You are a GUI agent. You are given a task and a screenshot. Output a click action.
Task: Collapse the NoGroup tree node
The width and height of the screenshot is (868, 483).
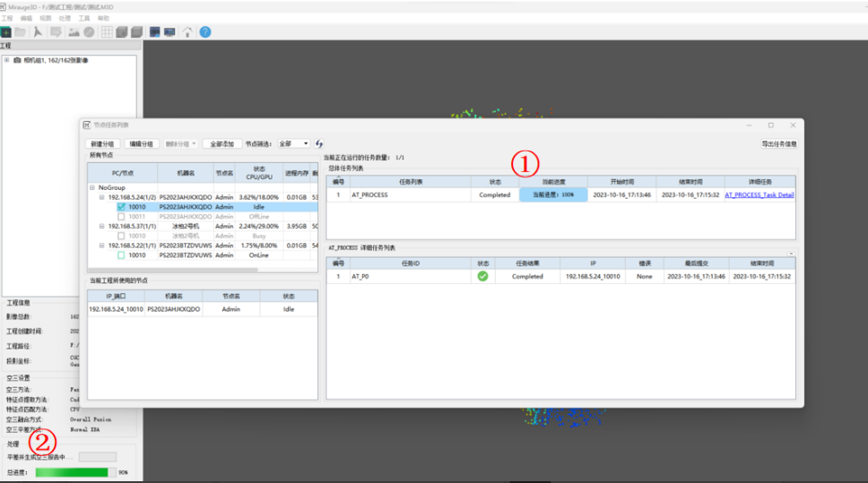point(92,187)
